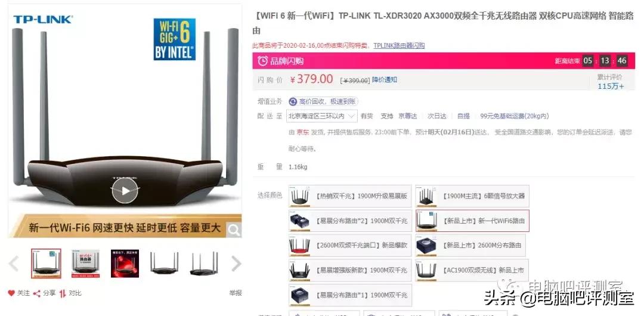Select 热销双千兆 1900M升级易展版 option
Screen dimensions: 644x316
pos(350,196)
